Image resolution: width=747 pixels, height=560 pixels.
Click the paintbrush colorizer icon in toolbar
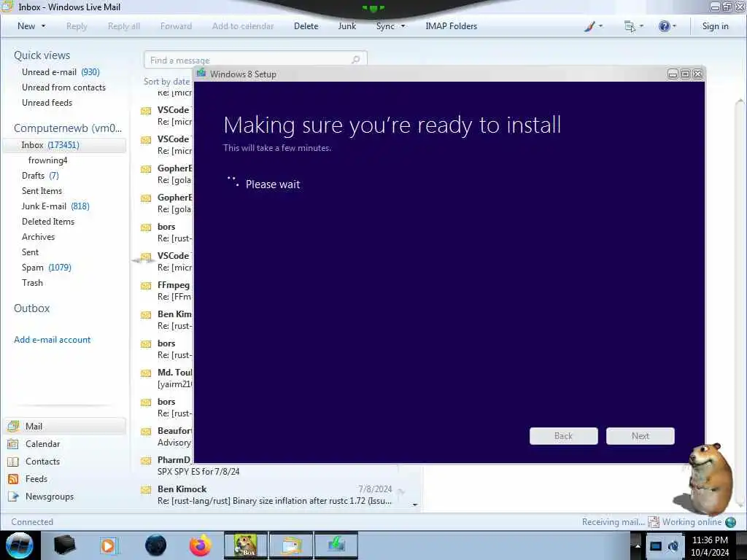point(589,26)
